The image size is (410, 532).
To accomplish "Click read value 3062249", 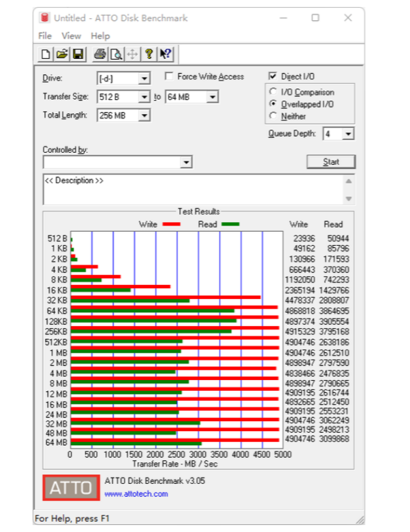I will point(334,421).
